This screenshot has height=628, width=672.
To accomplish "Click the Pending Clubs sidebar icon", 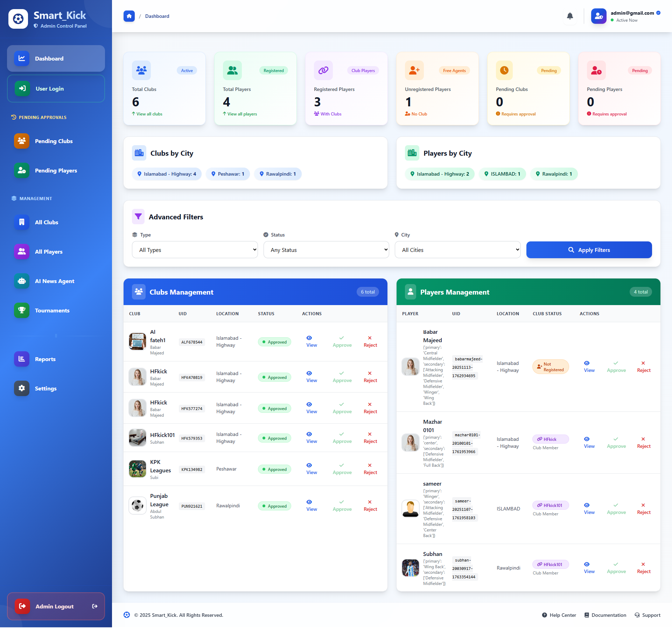I will tap(22, 141).
